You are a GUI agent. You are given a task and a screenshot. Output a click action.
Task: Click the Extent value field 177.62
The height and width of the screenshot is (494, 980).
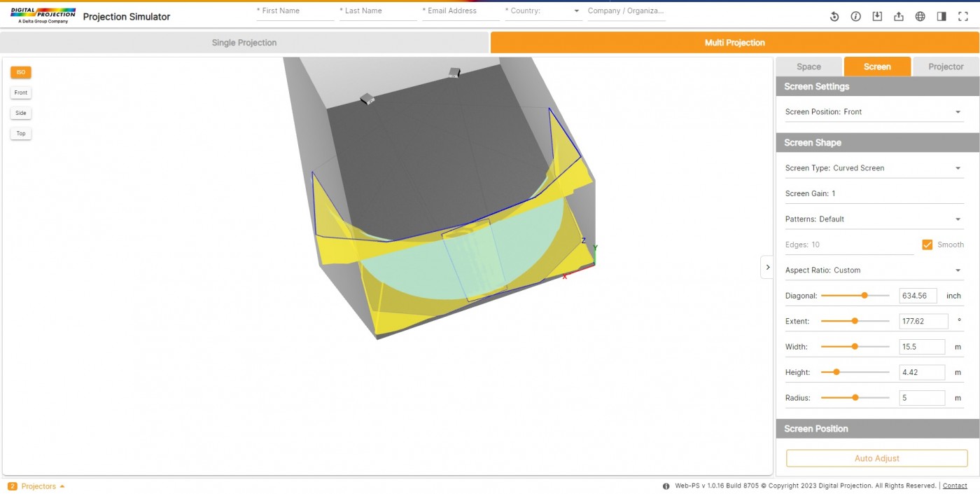[x=924, y=321]
